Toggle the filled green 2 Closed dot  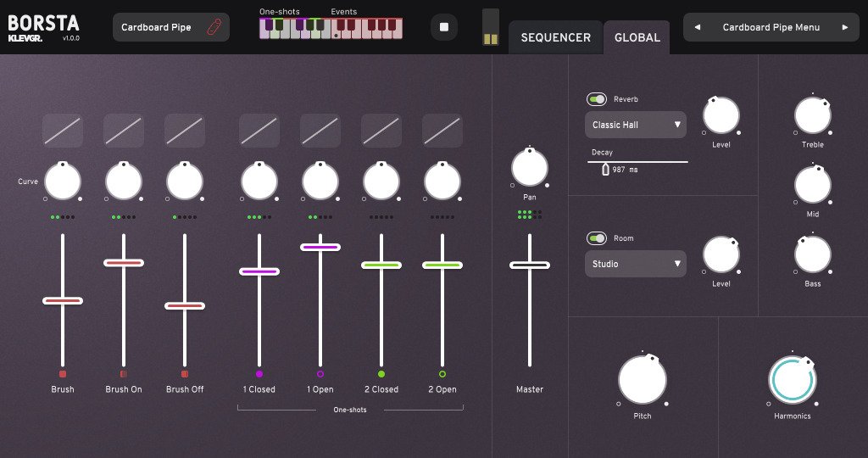tap(381, 374)
